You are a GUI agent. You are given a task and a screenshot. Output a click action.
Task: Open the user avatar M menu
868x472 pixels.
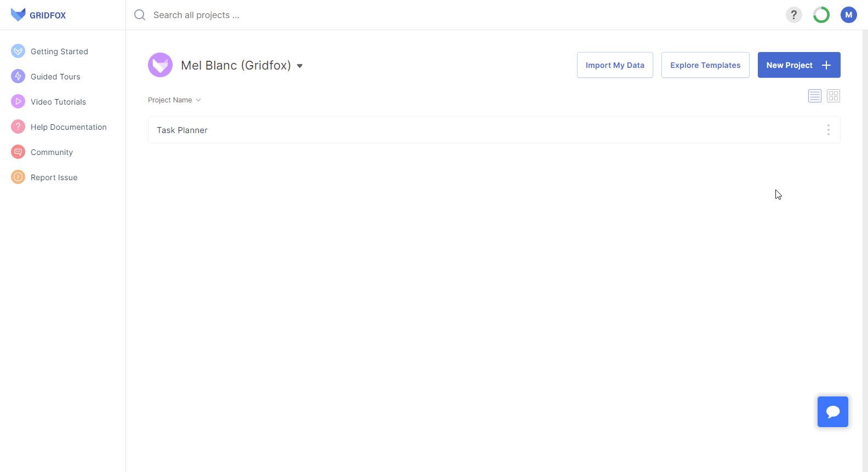(848, 15)
